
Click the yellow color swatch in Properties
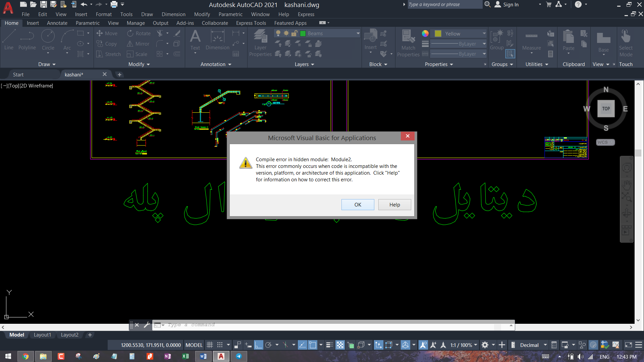point(438,34)
